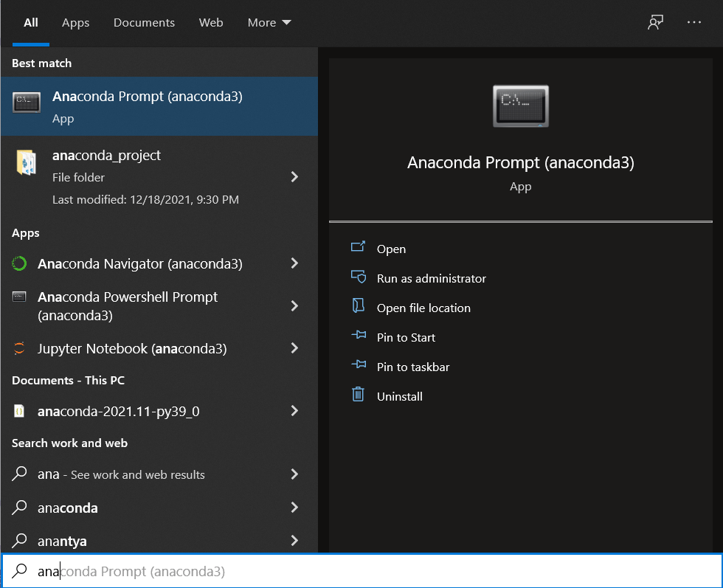This screenshot has width=723, height=588.
Task: Click the anaconda_project folder icon
Action: (27, 162)
